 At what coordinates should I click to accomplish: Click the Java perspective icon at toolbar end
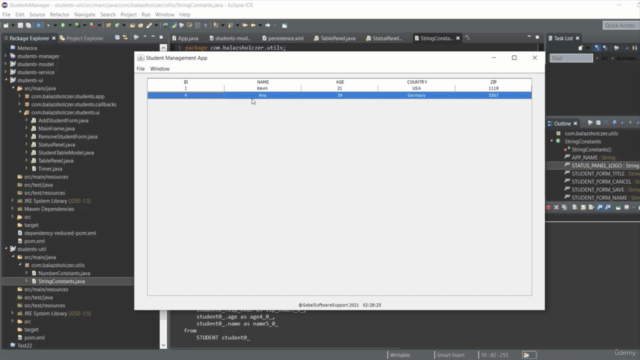pos(284,25)
